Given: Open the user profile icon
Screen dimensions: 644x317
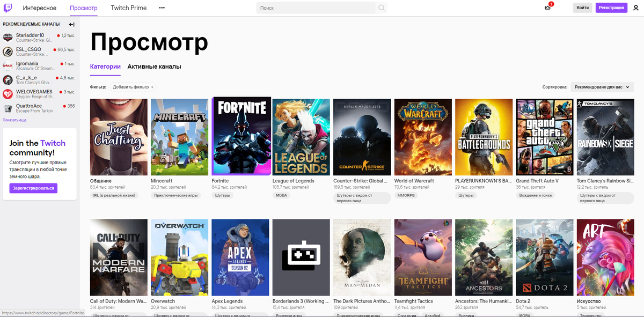Looking at the screenshot, I should [635, 8].
